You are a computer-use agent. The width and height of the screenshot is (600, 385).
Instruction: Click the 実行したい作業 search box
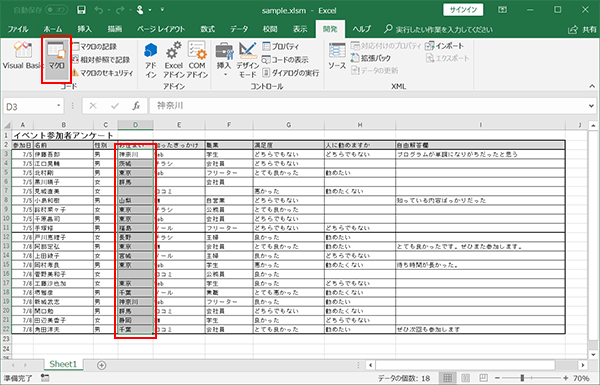(x=438, y=29)
